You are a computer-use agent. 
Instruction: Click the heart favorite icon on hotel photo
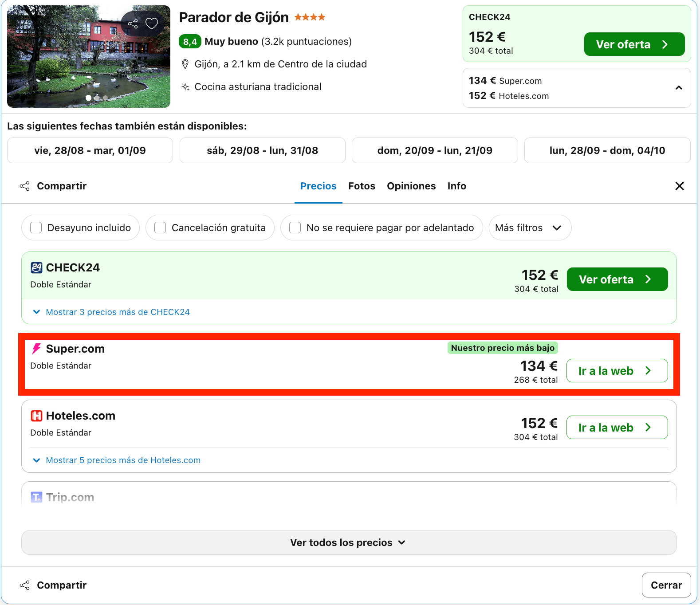point(152,24)
